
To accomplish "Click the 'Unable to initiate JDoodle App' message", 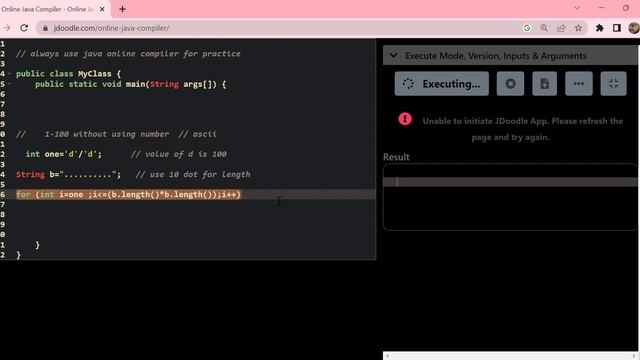I will point(522,129).
